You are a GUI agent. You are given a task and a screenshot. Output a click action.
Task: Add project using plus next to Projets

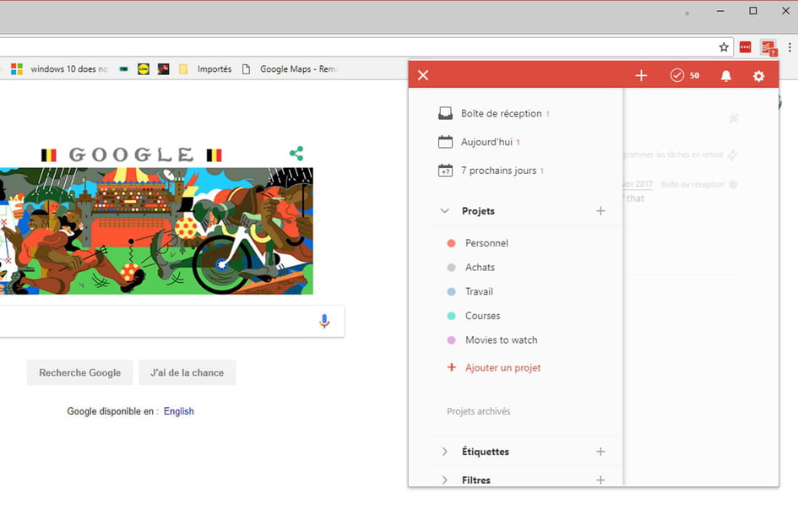[x=600, y=211]
